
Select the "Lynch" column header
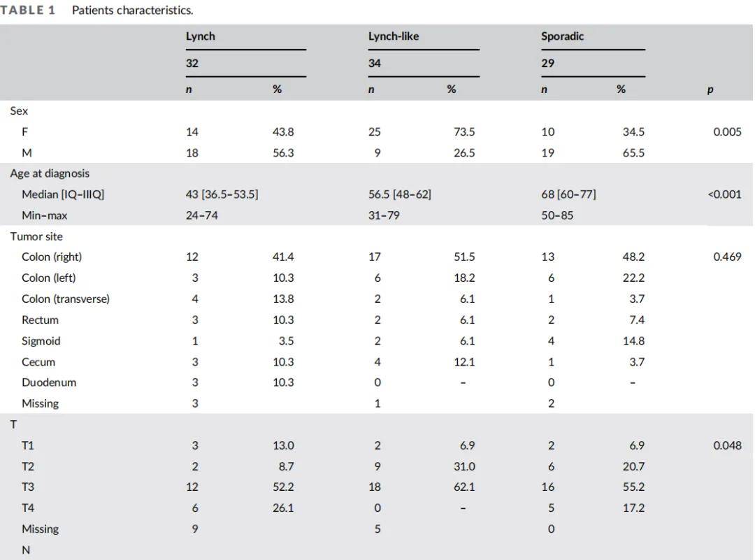[200, 36]
